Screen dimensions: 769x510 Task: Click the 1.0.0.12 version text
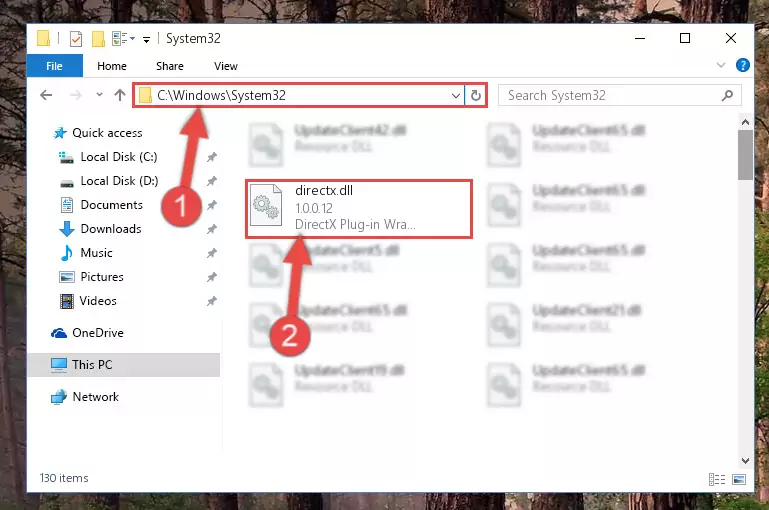tap(314, 208)
